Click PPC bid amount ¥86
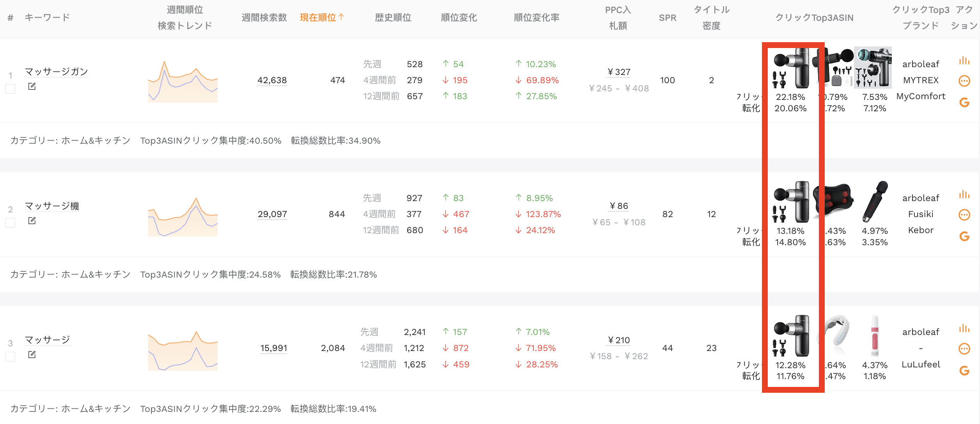The width and height of the screenshot is (980, 424). pos(619,206)
